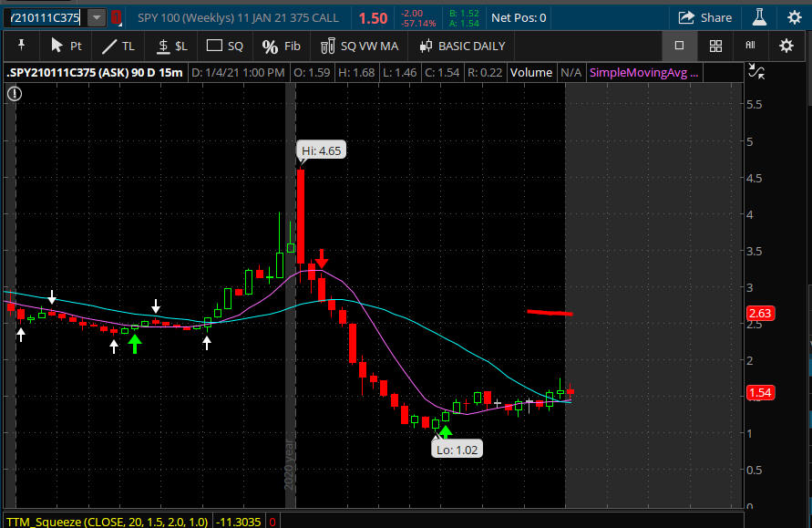Toggle the All charts layout button
This screenshot has width=812, height=528.
751,46
